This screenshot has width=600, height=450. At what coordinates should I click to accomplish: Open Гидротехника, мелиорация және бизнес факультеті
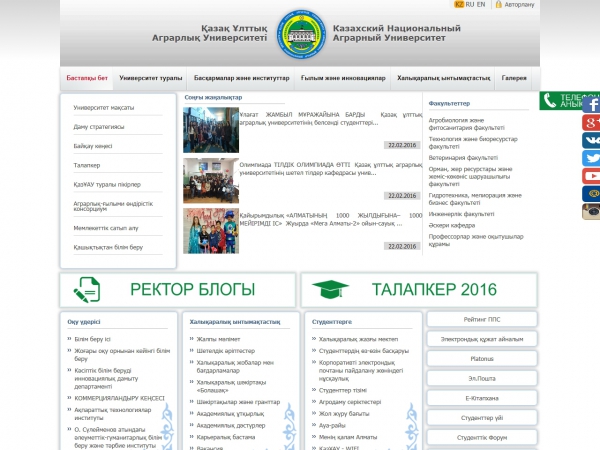[x=475, y=199]
